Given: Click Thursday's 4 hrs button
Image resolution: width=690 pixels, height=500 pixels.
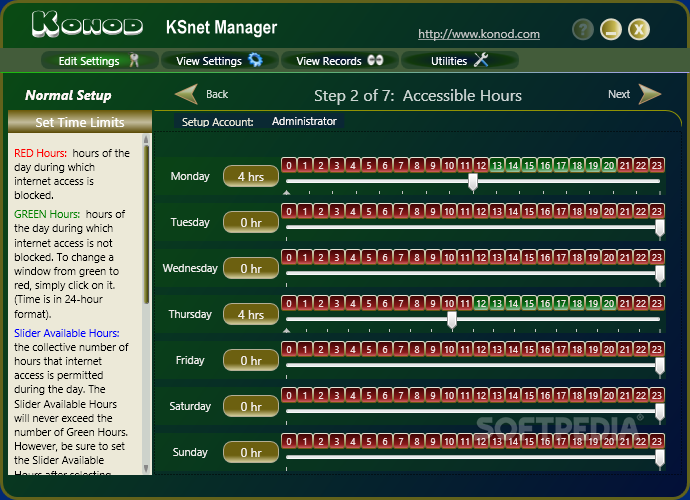Looking at the screenshot, I should tap(251, 314).
